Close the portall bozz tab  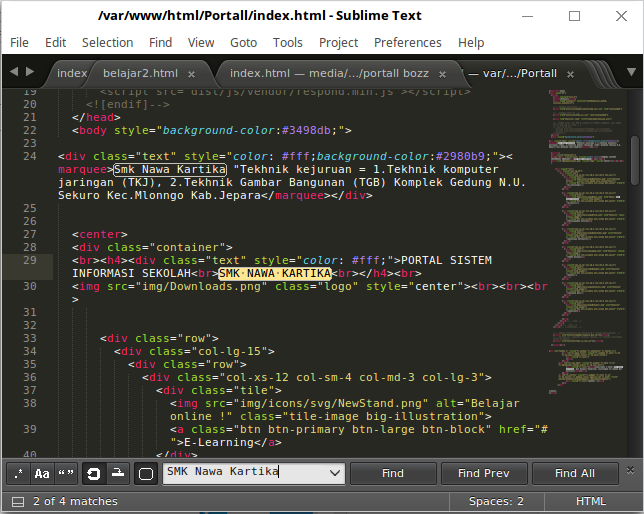pos(442,74)
